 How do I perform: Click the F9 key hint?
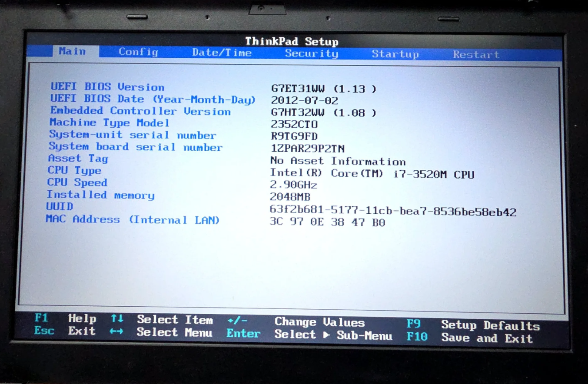point(414,324)
